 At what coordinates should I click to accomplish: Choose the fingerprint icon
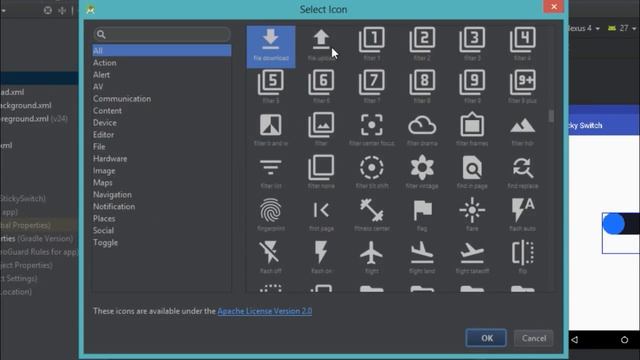[271, 210]
